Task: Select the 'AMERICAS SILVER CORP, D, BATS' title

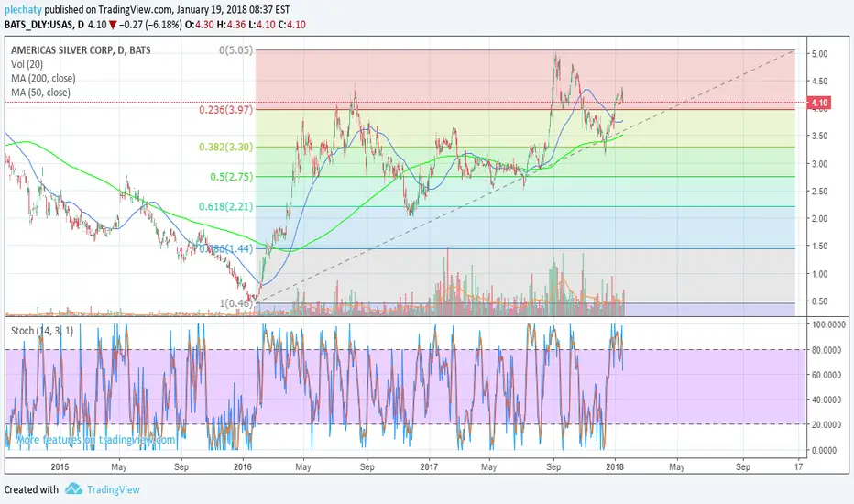Action: pyautogui.click(x=81, y=50)
